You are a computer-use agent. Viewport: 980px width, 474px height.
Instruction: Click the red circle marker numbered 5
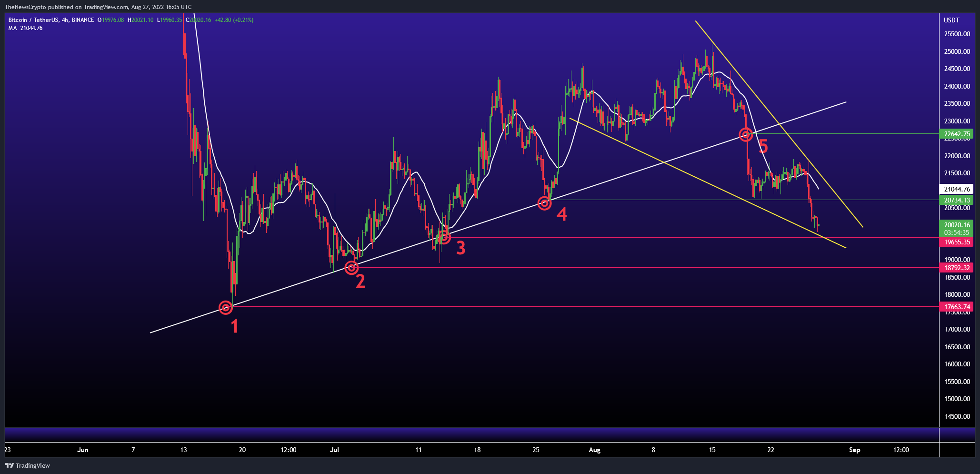(x=746, y=135)
